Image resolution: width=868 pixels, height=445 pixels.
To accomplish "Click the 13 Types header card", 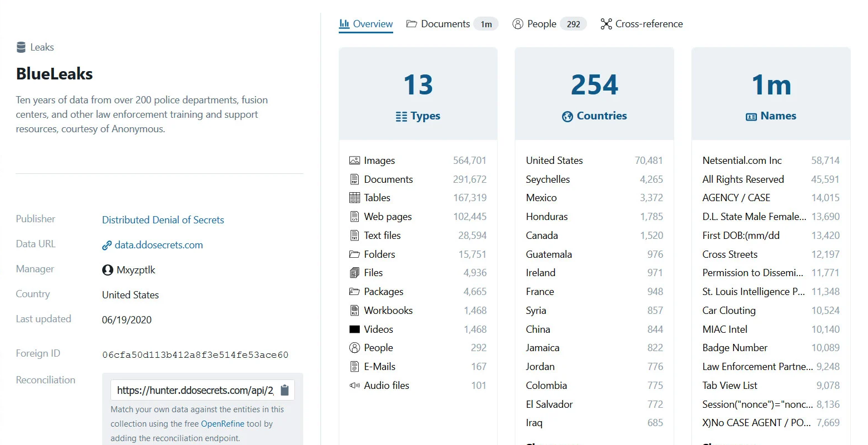I will pyautogui.click(x=418, y=94).
